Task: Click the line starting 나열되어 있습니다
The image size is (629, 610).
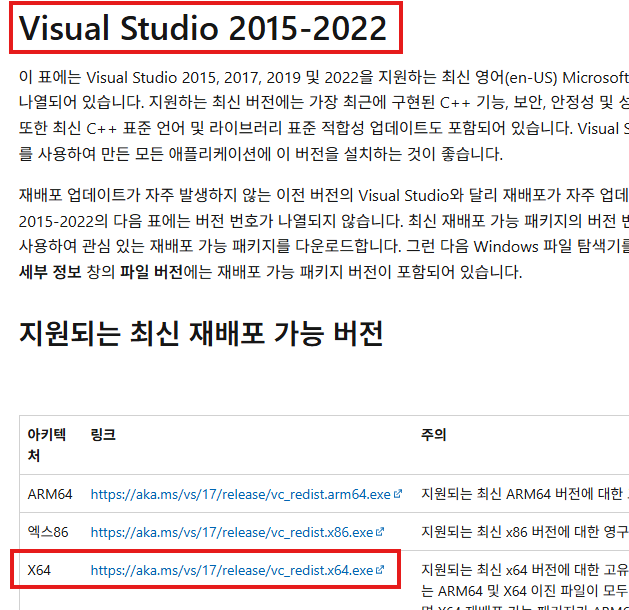Action: [x=324, y=103]
